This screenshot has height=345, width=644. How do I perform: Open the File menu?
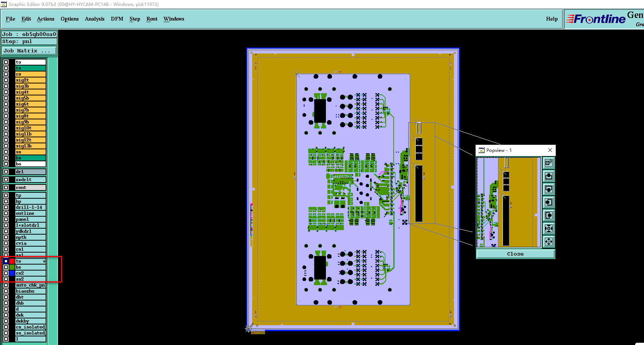pos(10,19)
